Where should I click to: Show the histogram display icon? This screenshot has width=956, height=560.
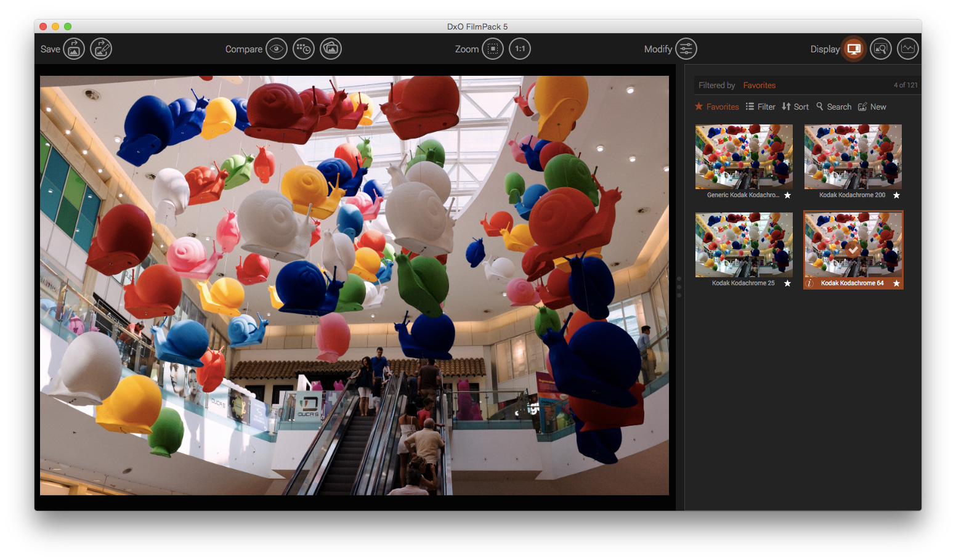click(x=907, y=49)
